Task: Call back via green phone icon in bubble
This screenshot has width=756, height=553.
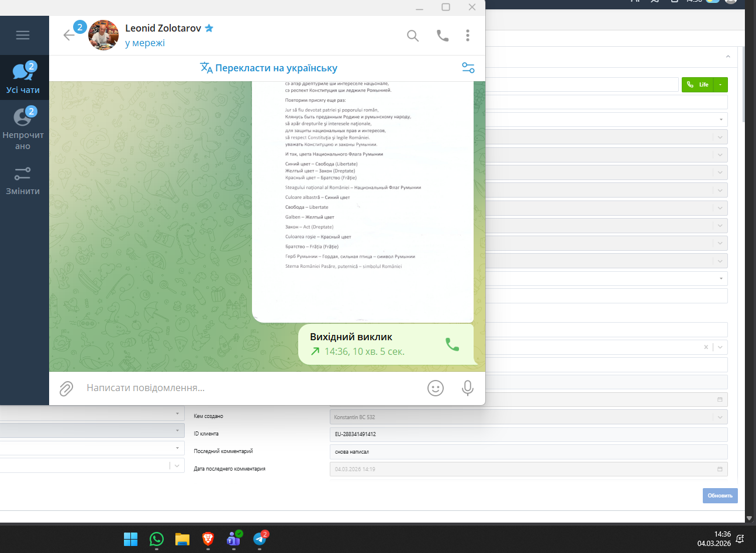Action: [x=453, y=344]
